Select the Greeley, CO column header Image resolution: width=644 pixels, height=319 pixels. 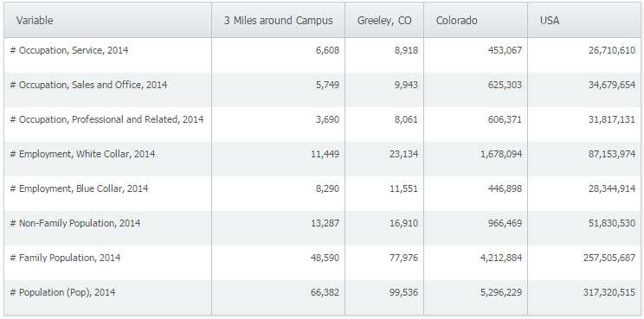coord(384,21)
